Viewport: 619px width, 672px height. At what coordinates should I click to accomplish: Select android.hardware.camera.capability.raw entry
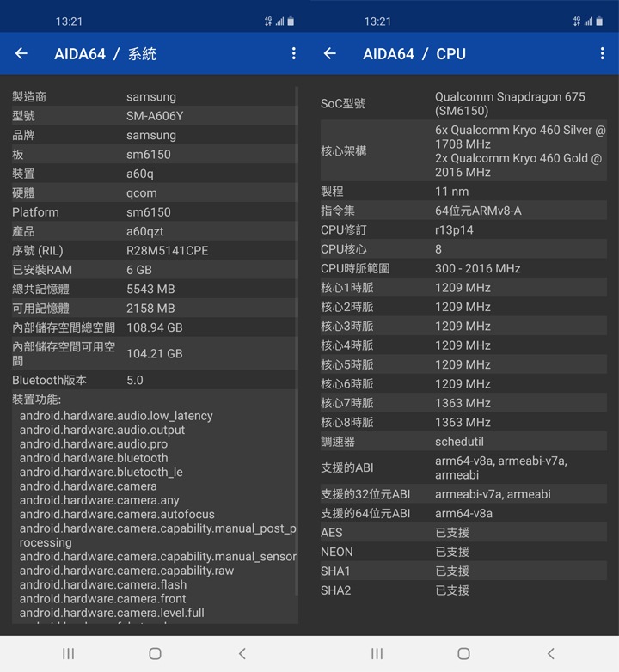coord(126,571)
